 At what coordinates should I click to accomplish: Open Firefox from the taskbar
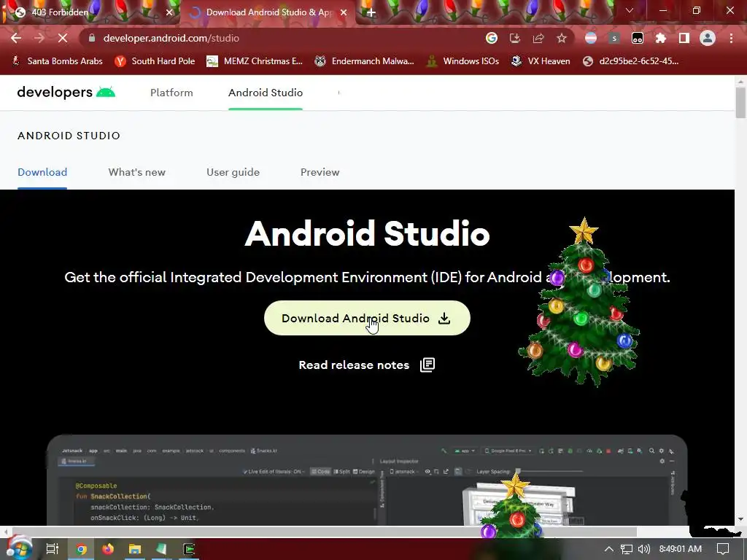[108, 549]
